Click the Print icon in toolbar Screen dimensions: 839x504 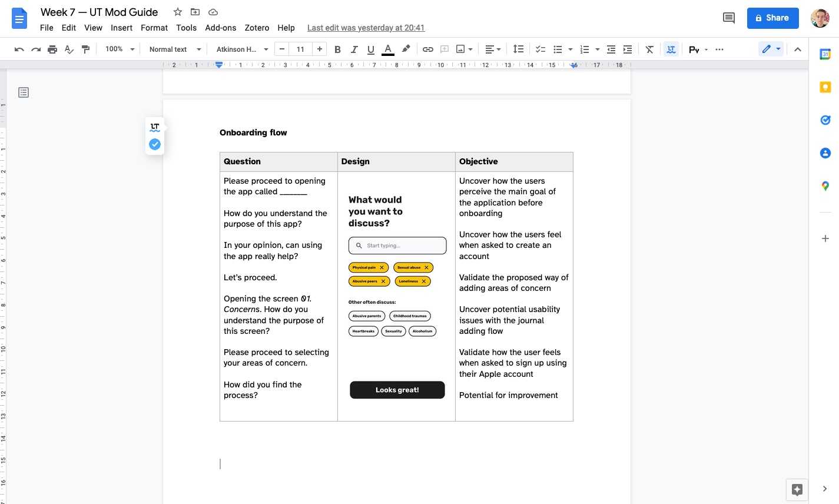point(52,49)
